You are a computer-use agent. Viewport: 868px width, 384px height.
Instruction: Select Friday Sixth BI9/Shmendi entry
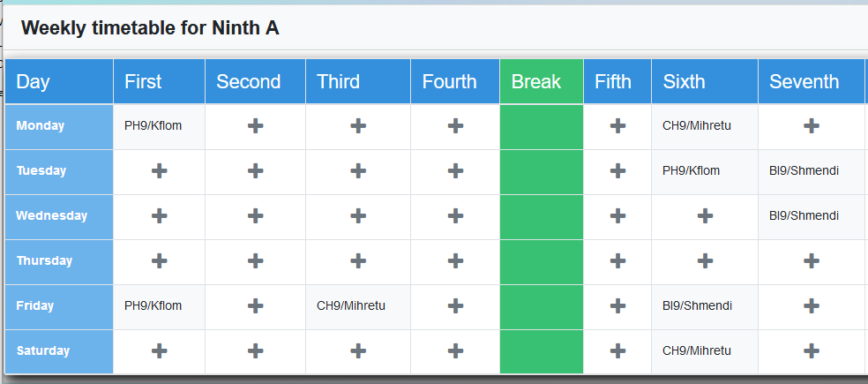[697, 305]
